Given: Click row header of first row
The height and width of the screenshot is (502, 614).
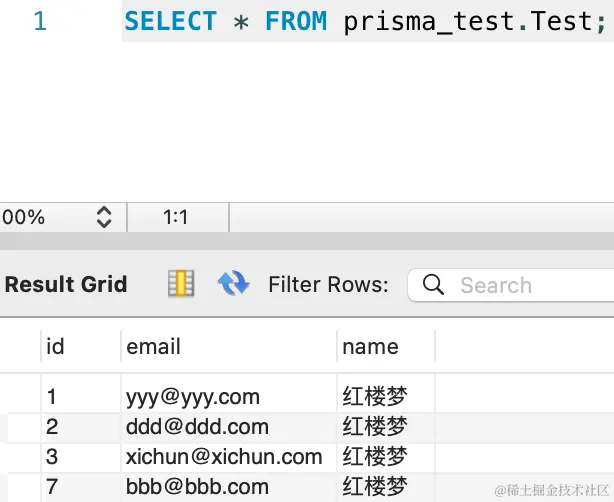Looking at the screenshot, I should tap(20, 397).
